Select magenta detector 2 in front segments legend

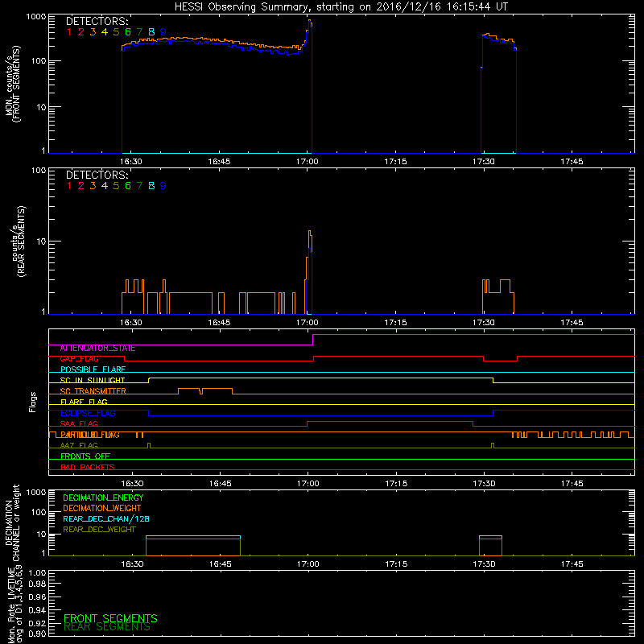(x=81, y=31)
